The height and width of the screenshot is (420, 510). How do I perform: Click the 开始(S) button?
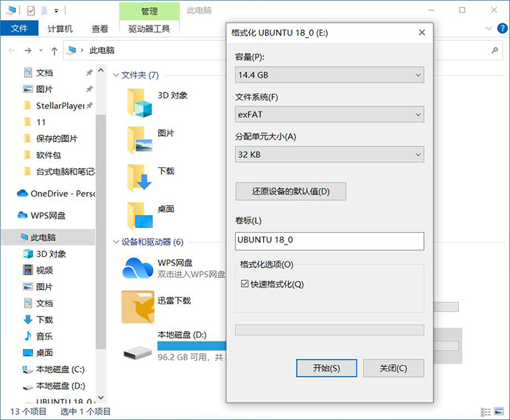(326, 368)
